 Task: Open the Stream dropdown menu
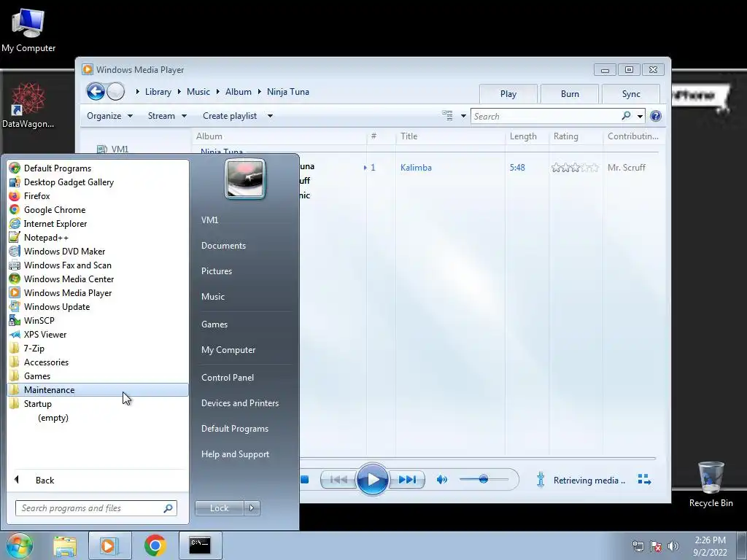pos(167,116)
